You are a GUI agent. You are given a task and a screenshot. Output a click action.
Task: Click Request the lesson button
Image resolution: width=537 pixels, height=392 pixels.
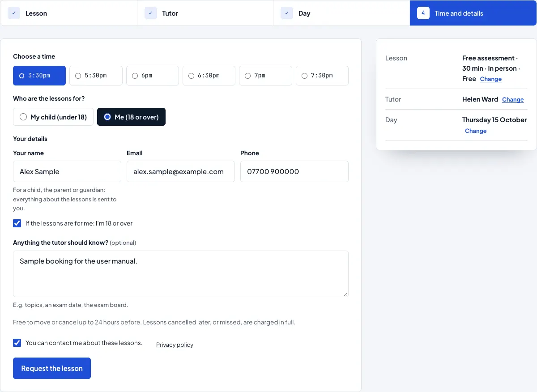[x=52, y=368]
